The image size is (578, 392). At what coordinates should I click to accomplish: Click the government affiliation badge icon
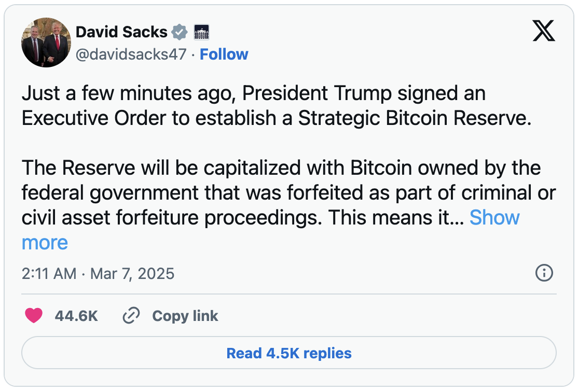(201, 32)
